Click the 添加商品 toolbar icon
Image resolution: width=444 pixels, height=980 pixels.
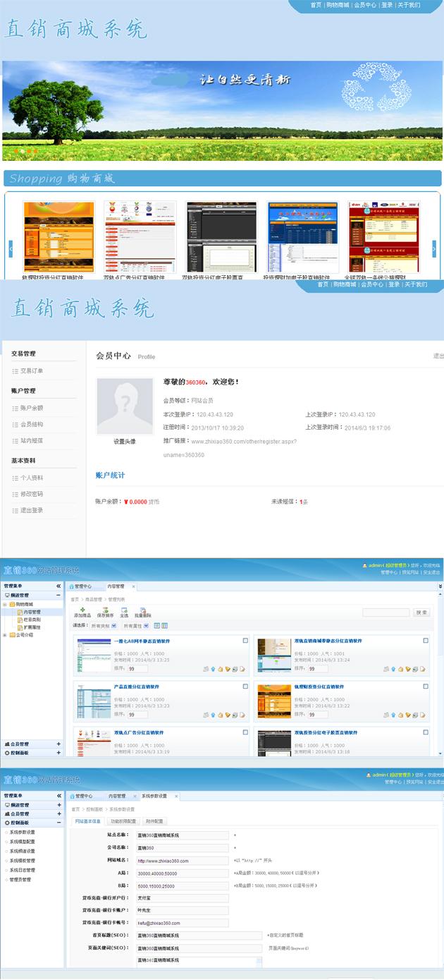(x=82, y=612)
